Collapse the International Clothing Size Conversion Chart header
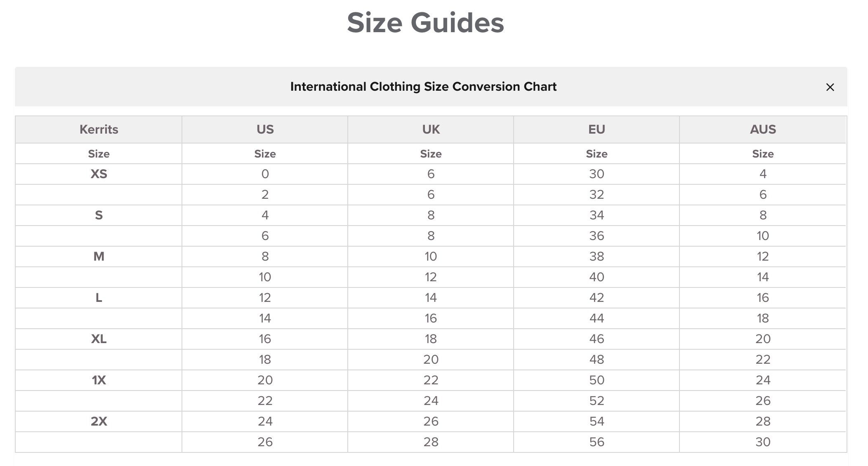The image size is (868, 466). (431, 87)
